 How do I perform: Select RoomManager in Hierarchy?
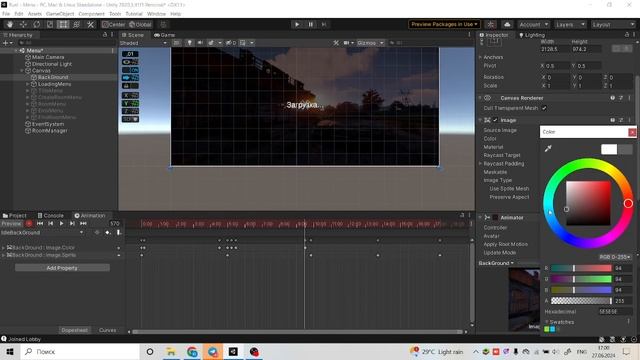(49, 131)
